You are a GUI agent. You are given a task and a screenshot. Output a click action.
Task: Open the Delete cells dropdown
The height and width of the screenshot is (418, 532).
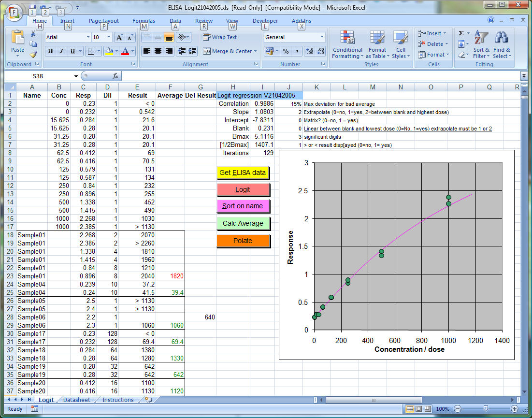pos(432,44)
